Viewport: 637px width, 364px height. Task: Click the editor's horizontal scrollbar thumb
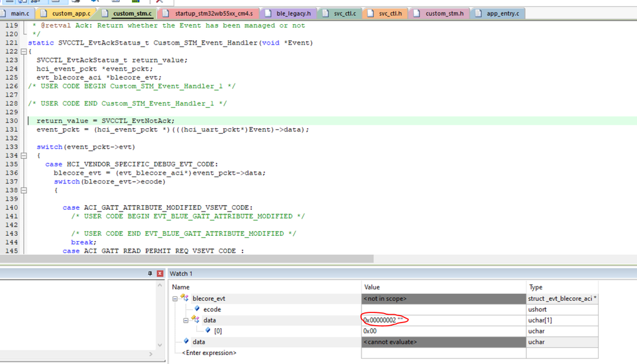point(187,258)
